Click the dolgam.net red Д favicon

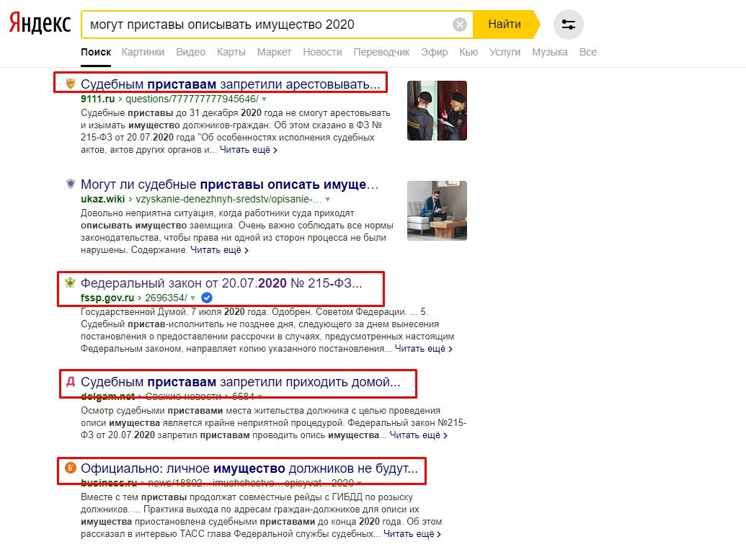(71, 381)
